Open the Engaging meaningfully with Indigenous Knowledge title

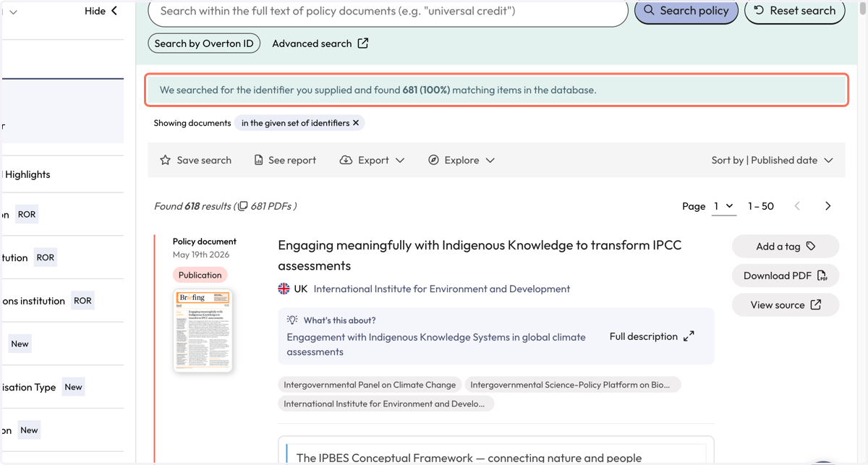click(x=480, y=255)
